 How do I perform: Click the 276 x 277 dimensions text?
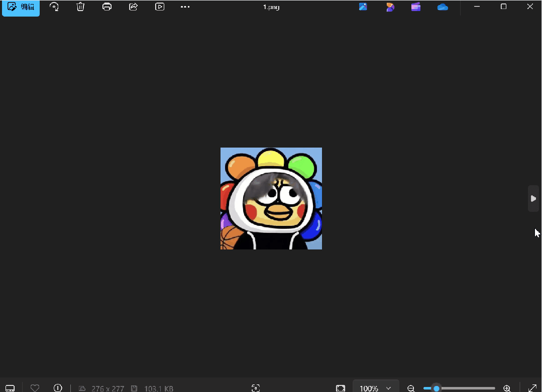[107, 388]
